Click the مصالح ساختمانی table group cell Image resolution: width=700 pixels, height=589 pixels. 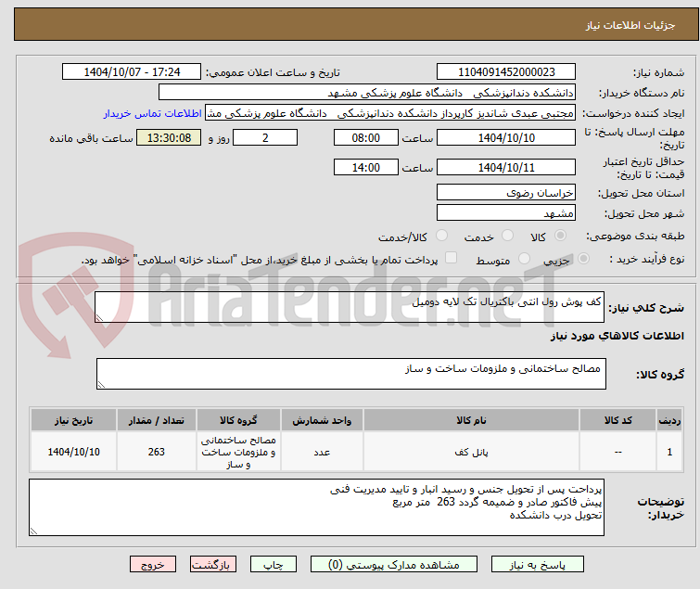[238, 452]
